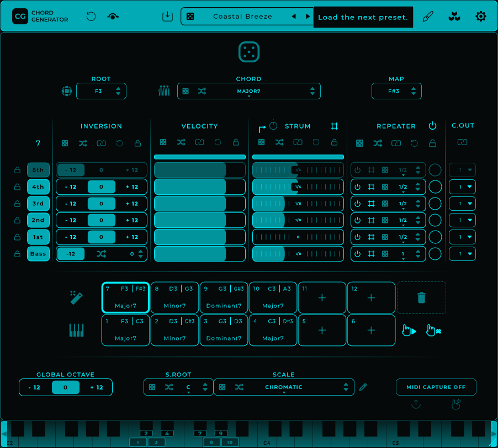Screen dimensions: 498x448
Task: Click the C.OUT link icon
Action: [x=462, y=142]
